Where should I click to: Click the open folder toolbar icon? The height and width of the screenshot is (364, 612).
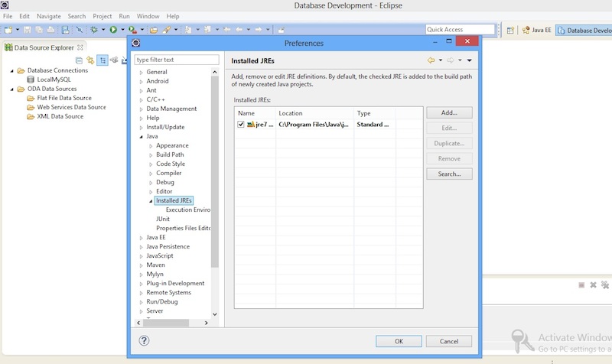(x=154, y=30)
